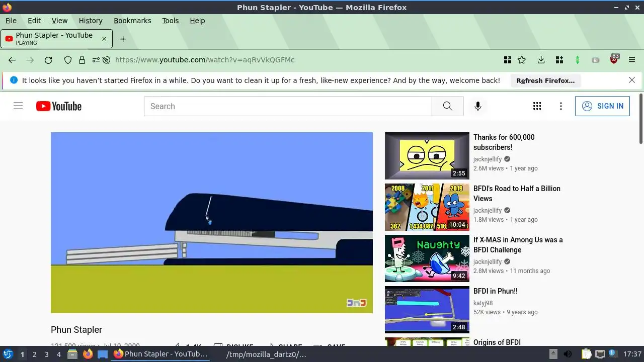Open the Help menu
This screenshot has height=362, width=644.
tap(197, 21)
